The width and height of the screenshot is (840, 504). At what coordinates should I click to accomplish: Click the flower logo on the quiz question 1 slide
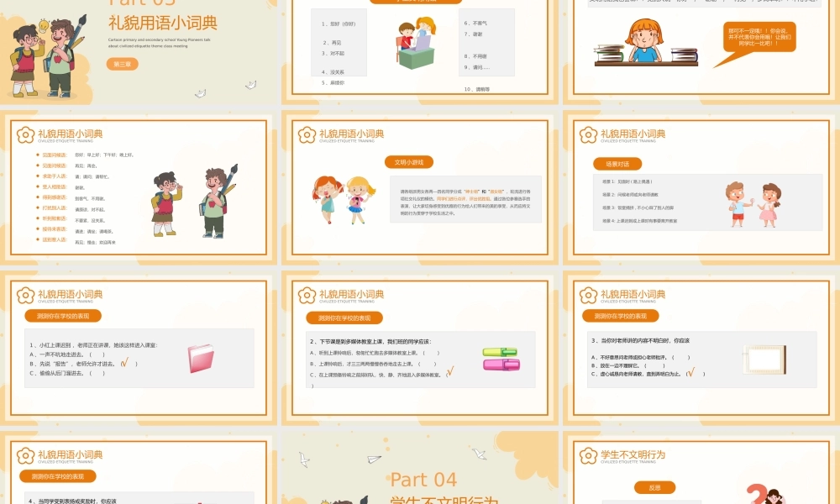pos(26,295)
